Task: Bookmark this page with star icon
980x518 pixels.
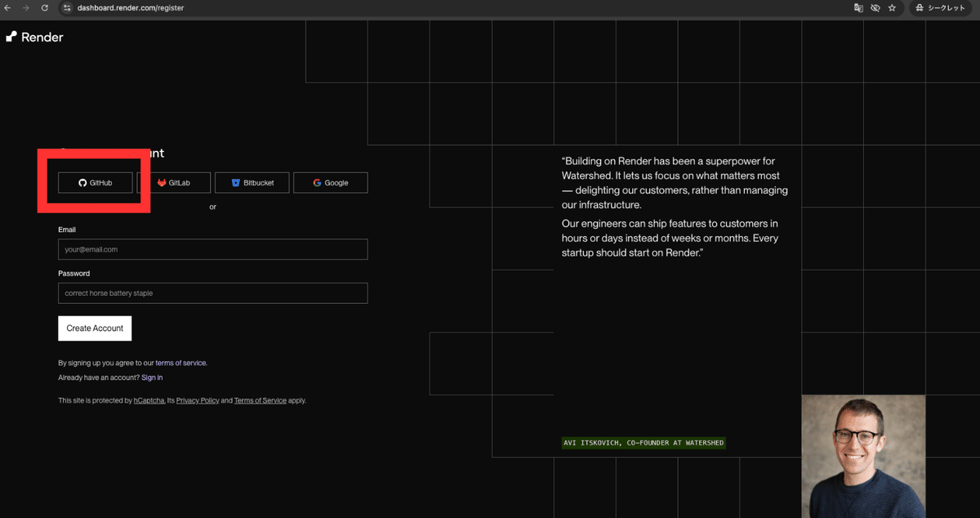Action: pyautogui.click(x=892, y=7)
